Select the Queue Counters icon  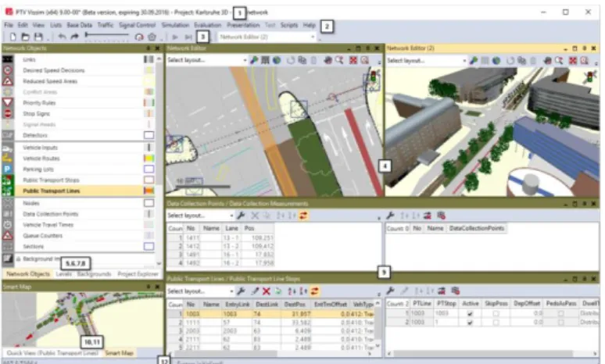(x=8, y=235)
